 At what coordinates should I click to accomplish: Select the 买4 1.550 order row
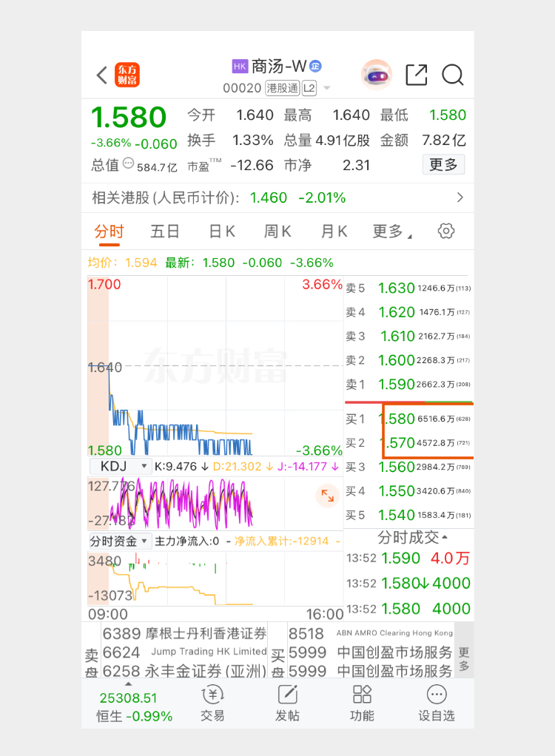pyautogui.click(x=408, y=491)
